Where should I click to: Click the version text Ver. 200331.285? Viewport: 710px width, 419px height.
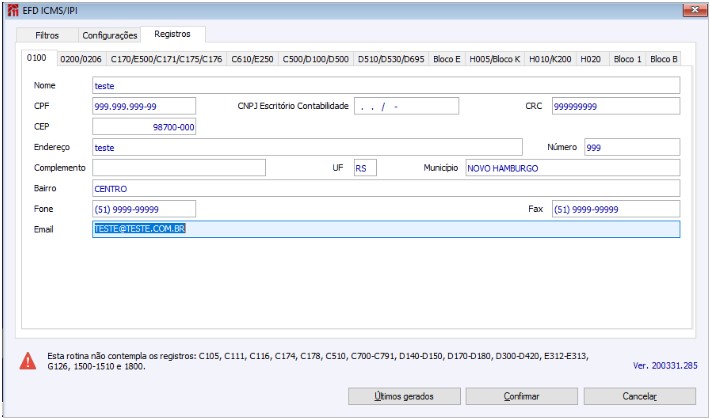[665, 366]
